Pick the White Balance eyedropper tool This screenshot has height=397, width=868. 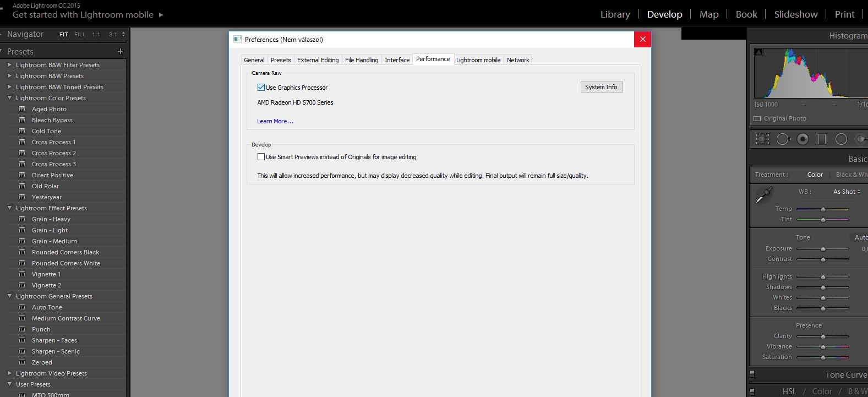(764, 195)
